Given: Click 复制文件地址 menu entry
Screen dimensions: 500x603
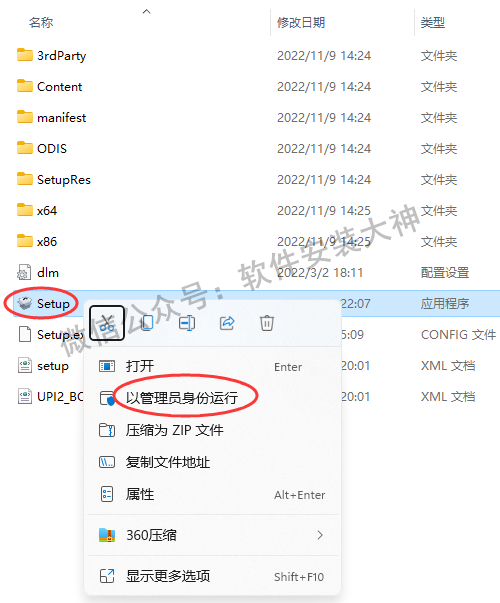Looking at the screenshot, I should pos(168,462).
